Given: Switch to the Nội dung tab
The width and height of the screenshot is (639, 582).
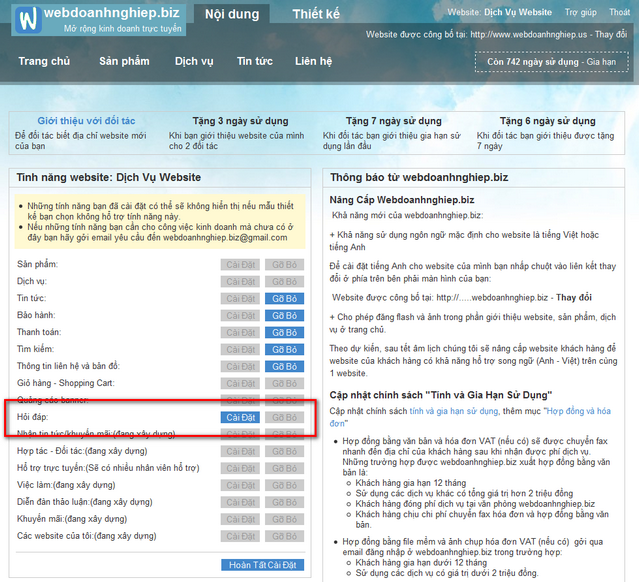Looking at the screenshot, I should (x=232, y=14).
